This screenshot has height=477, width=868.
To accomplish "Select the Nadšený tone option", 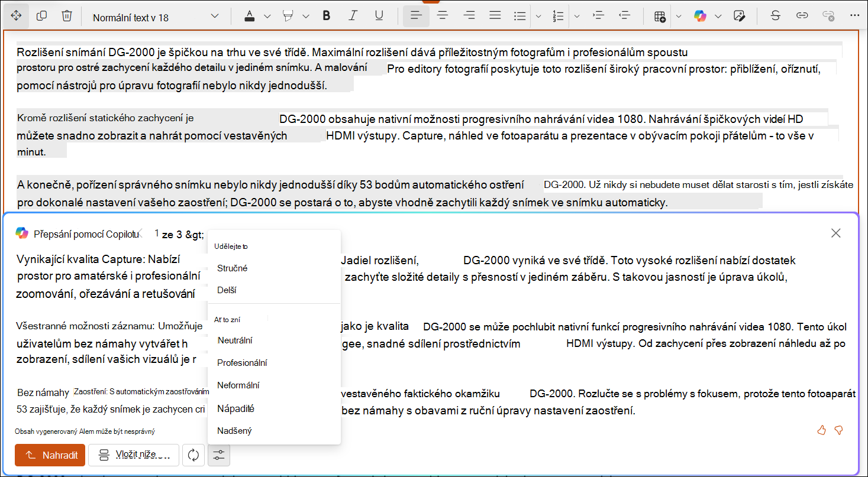I will [x=275, y=431].
